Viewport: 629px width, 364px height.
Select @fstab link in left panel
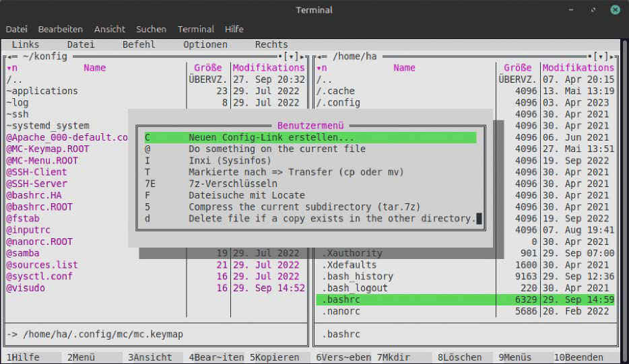(23, 219)
